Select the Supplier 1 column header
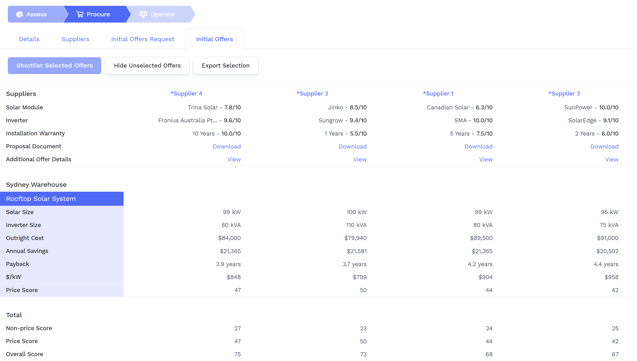This screenshot has height=361, width=637. 438,93
